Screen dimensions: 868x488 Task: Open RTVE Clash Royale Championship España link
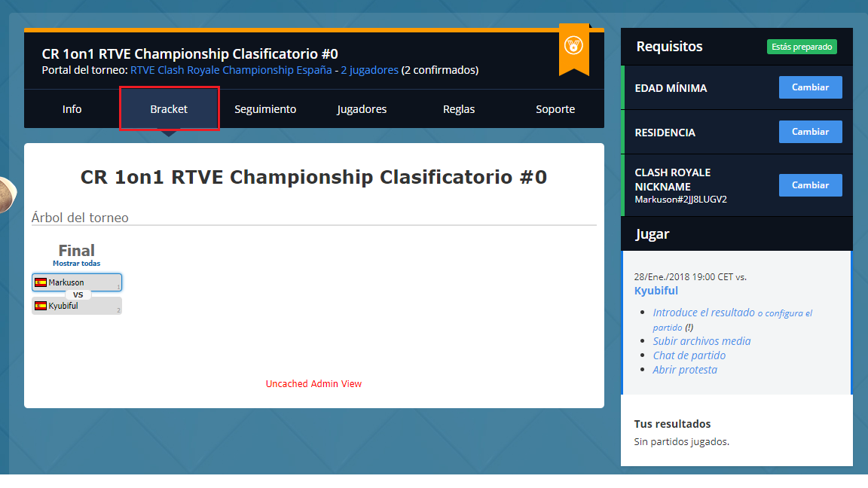(231, 70)
